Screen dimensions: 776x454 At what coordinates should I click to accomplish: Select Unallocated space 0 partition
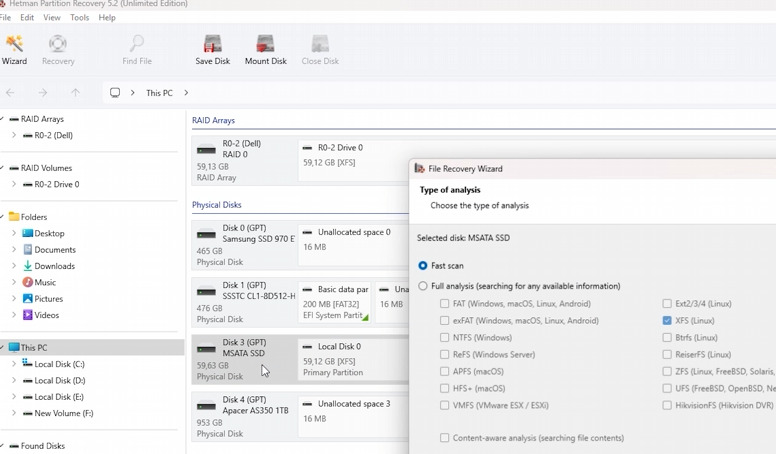tap(353, 245)
